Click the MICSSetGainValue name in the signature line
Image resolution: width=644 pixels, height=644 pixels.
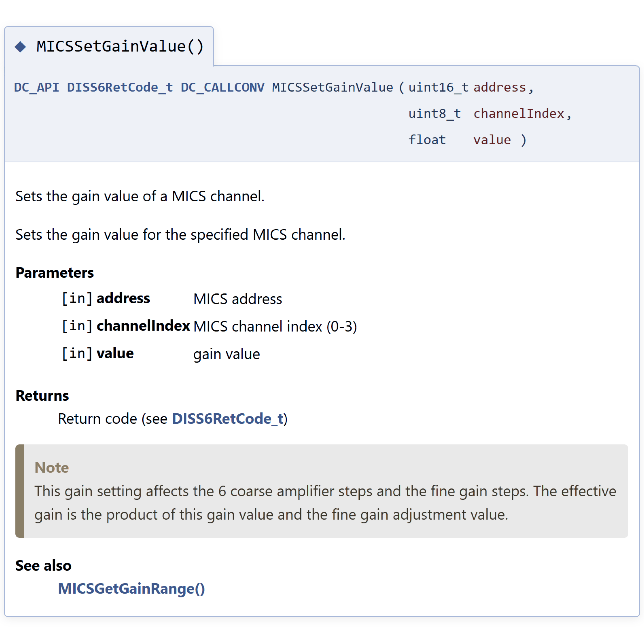pos(333,87)
